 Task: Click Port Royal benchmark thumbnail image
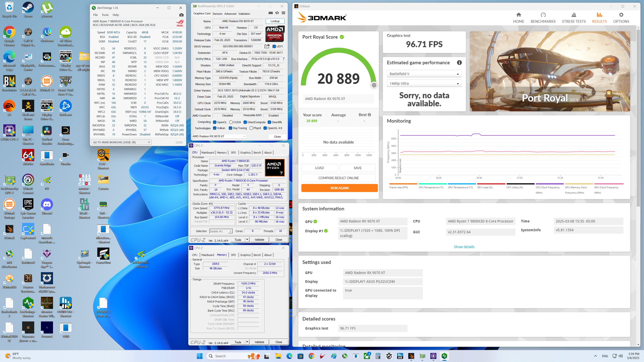[x=550, y=71]
